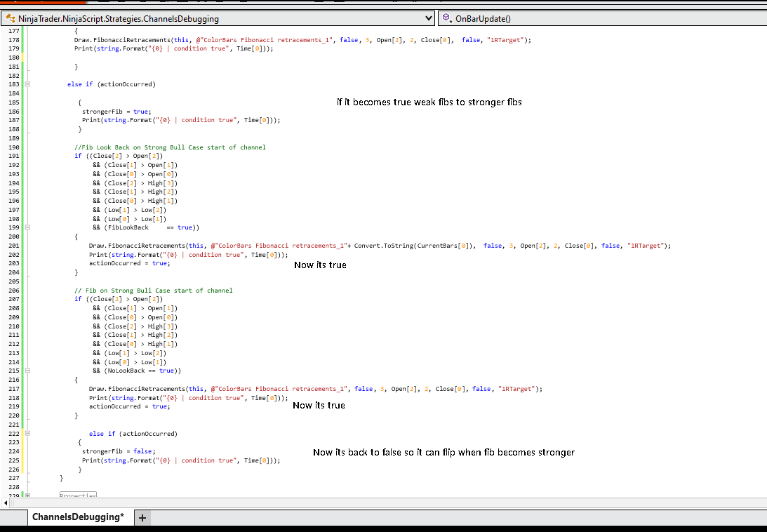Click the Print statement on line 187
Image resolution: width=767 pixels, height=532 pixels.
pyautogui.click(x=181, y=120)
